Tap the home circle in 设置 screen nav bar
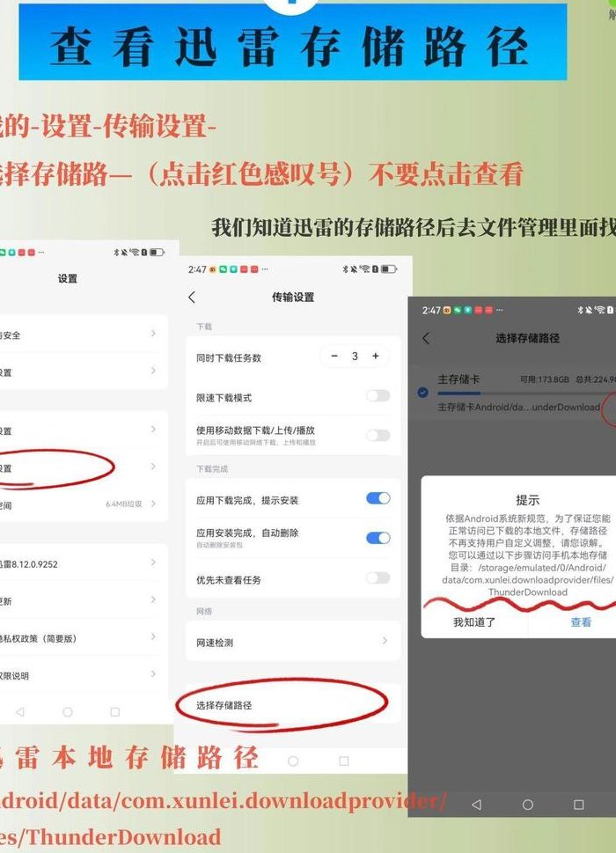The width and height of the screenshot is (616, 853). 68,711
